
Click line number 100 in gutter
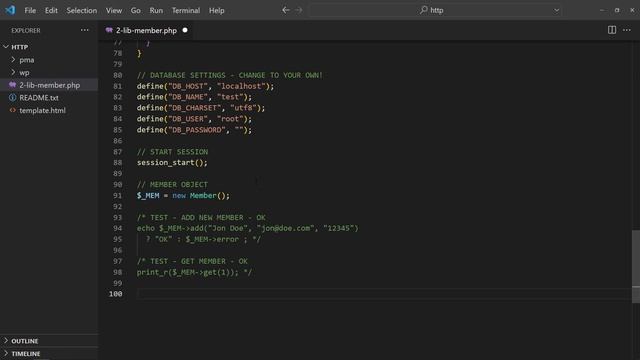pyautogui.click(x=116, y=294)
